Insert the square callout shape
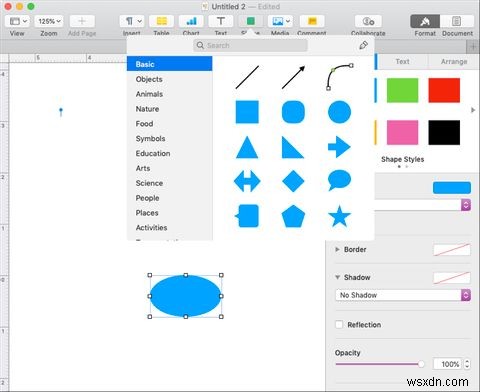This screenshot has width=480, height=392. click(x=247, y=216)
